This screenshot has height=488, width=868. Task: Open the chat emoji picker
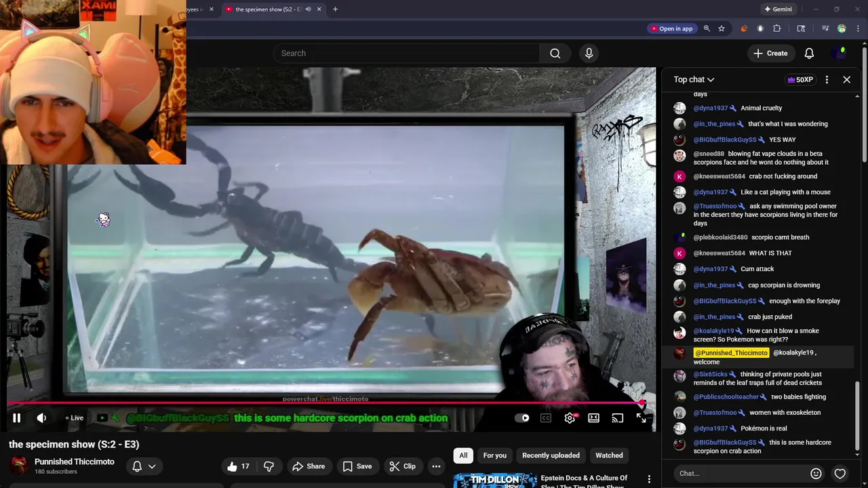click(816, 473)
